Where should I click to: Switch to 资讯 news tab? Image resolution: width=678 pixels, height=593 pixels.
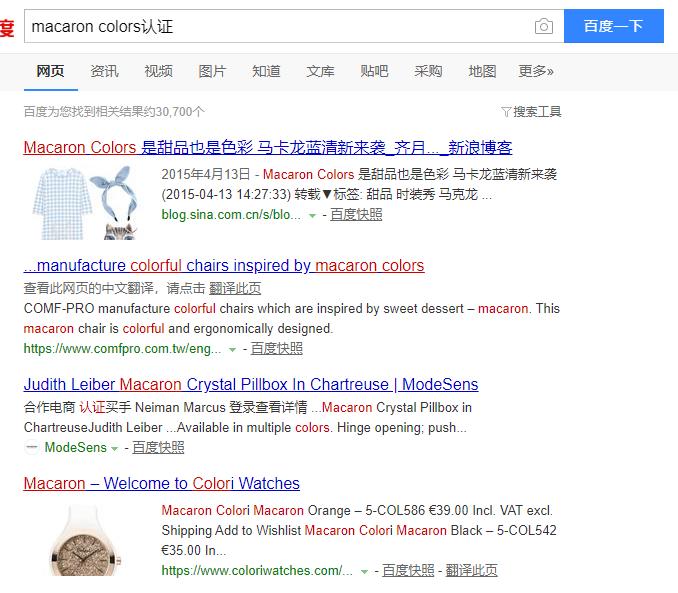pos(104,71)
